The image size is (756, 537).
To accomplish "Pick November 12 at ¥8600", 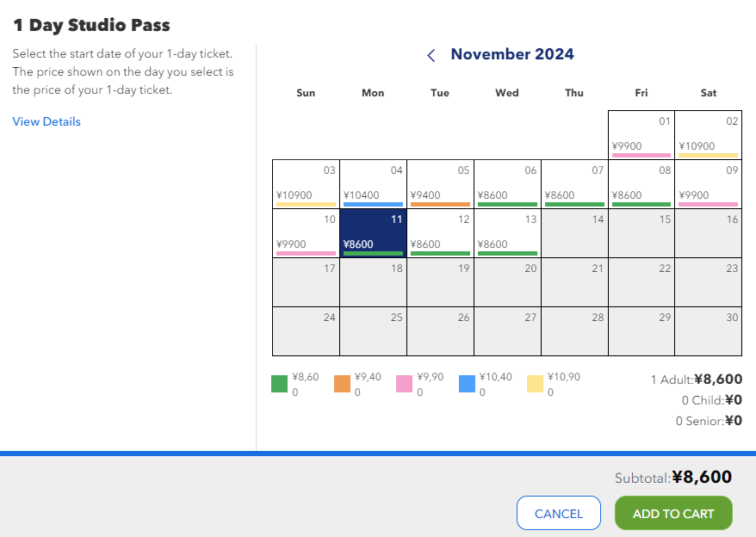I will pyautogui.click(x=440, y=233).
